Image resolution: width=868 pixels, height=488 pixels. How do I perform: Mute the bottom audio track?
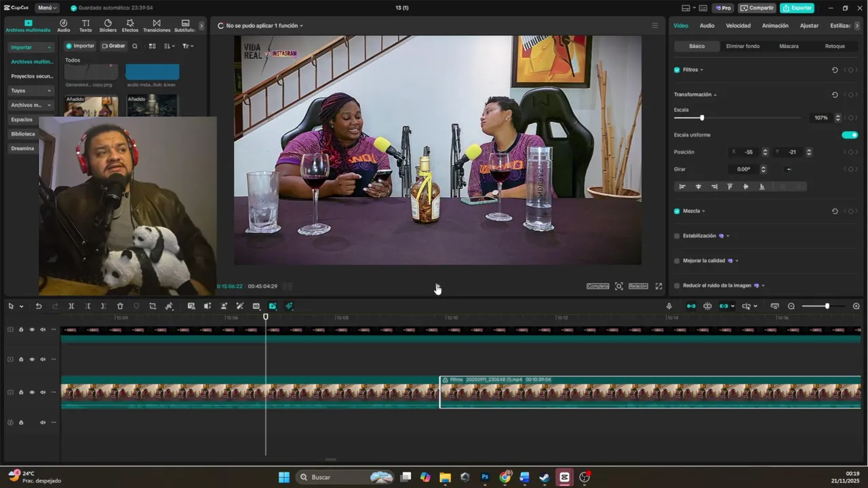[x=43, y=422]
